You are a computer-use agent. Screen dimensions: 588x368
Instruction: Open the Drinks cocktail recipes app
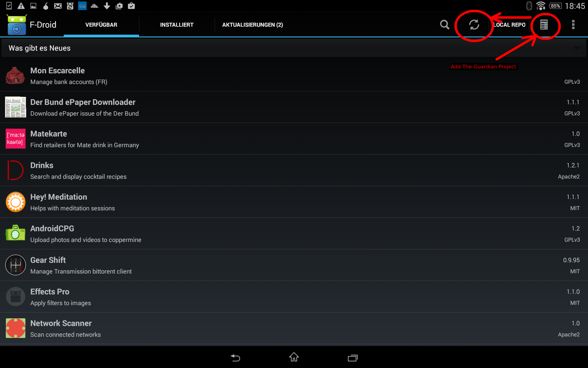294,171
